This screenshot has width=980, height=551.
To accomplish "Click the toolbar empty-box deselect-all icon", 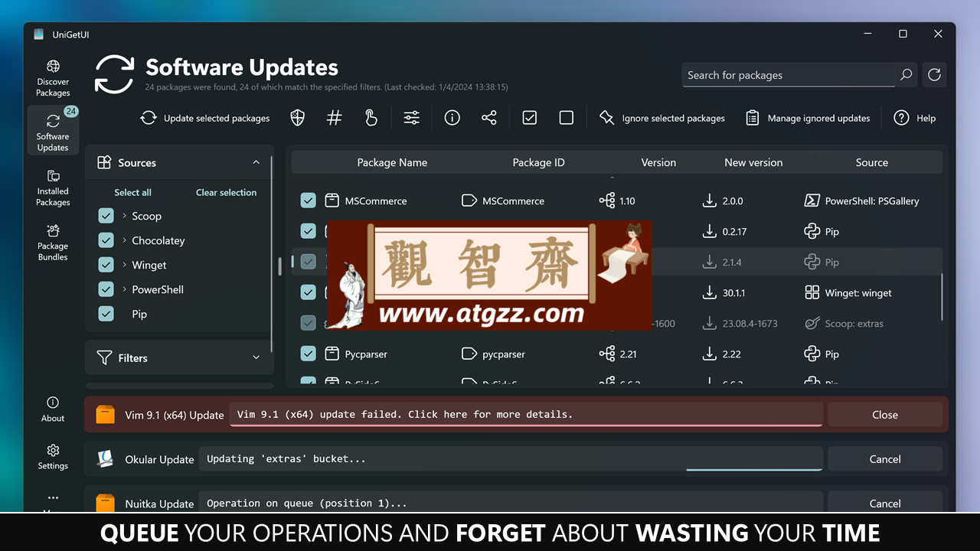I will click(567, 118).
